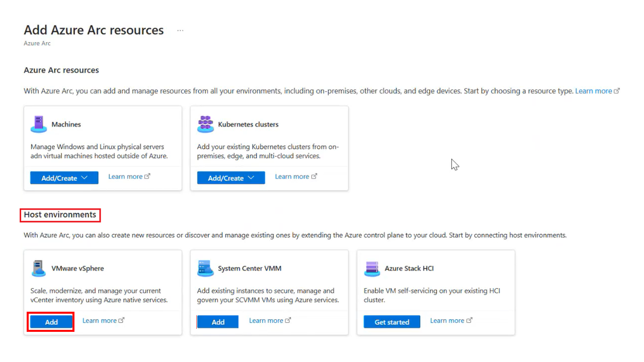Open the Add/Create dropdown for Machines
644x362 pixels.
(x=64, y=177)
